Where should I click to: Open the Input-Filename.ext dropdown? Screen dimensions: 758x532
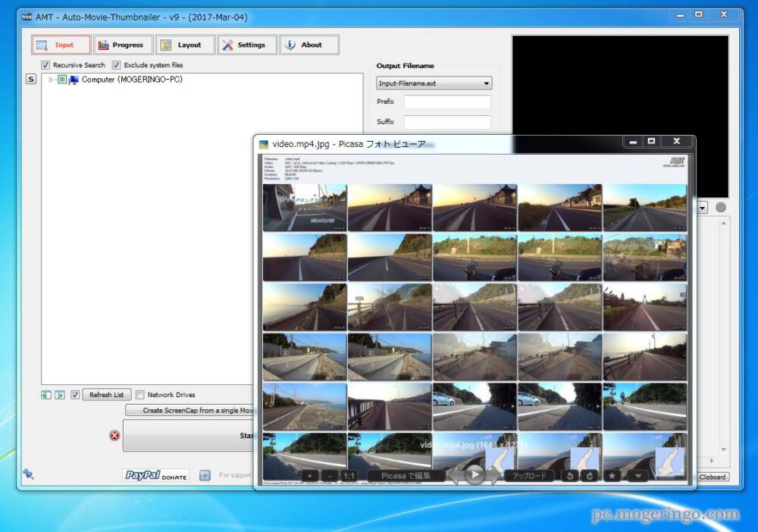(434, 83)
